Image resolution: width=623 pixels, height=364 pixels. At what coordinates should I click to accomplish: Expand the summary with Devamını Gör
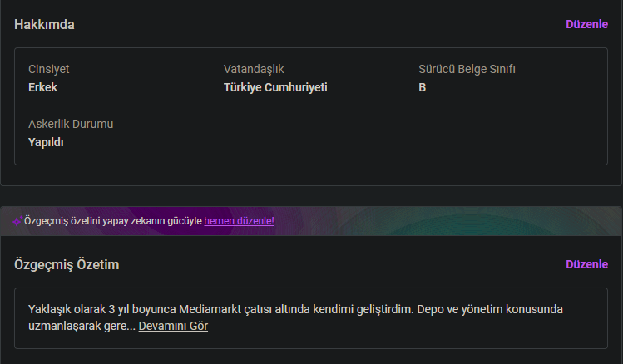pos(173,326)
